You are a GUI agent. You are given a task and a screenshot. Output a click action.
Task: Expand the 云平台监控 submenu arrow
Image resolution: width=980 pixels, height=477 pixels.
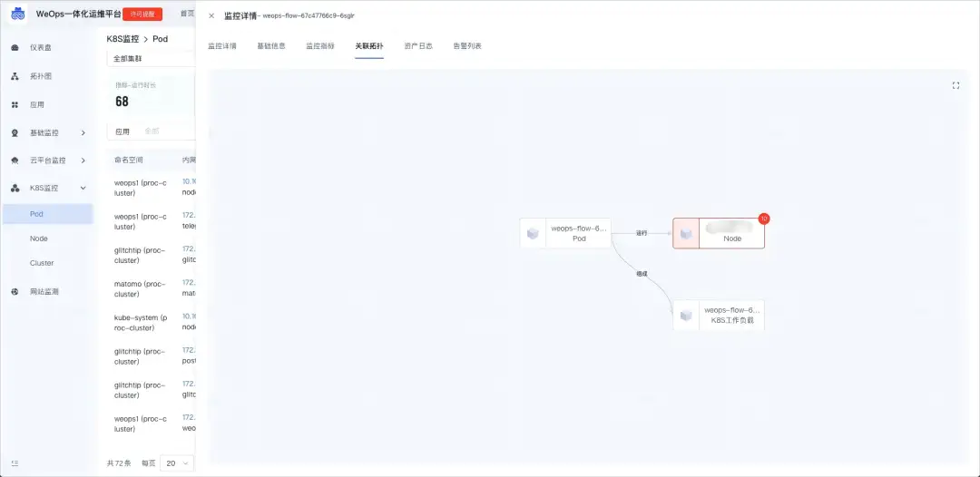(83, 161)
